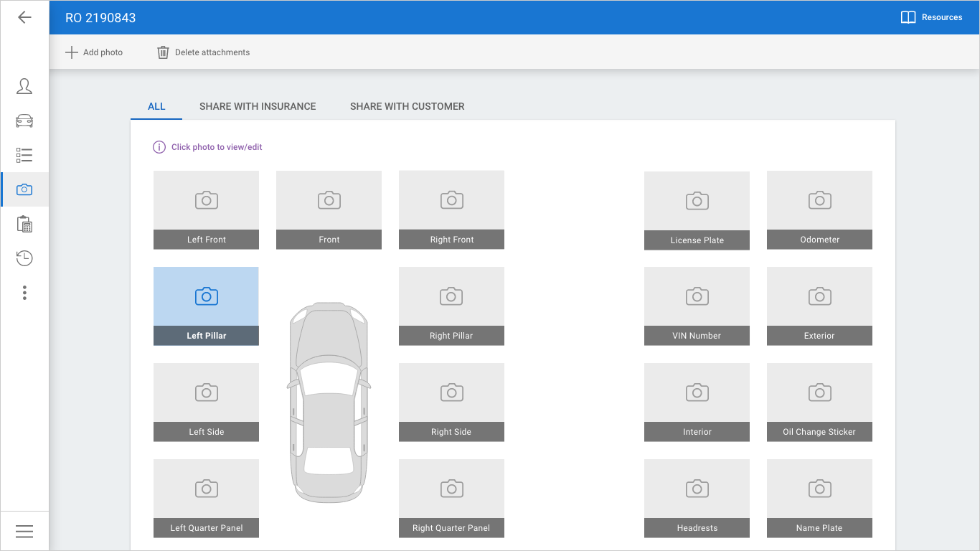Open the checklist sidebar icon
The height and width of the screenshot is (551, 980).
click(x=24, y=155)
